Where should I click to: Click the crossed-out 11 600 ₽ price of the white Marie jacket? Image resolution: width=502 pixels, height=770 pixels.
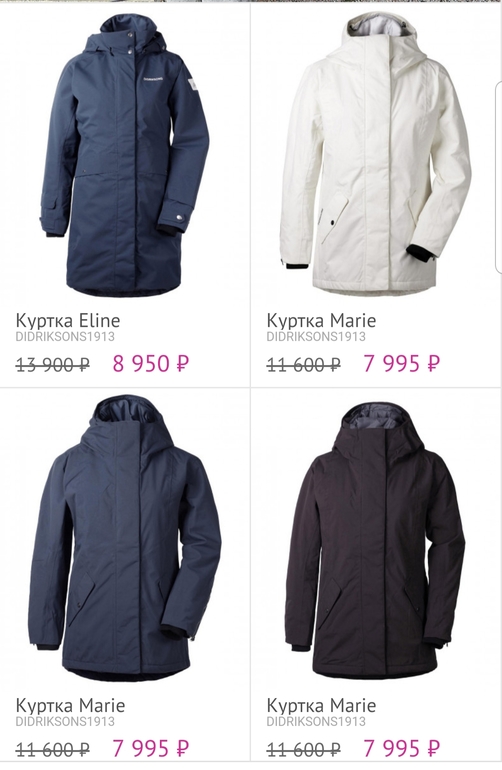click(x=304, y=365)
